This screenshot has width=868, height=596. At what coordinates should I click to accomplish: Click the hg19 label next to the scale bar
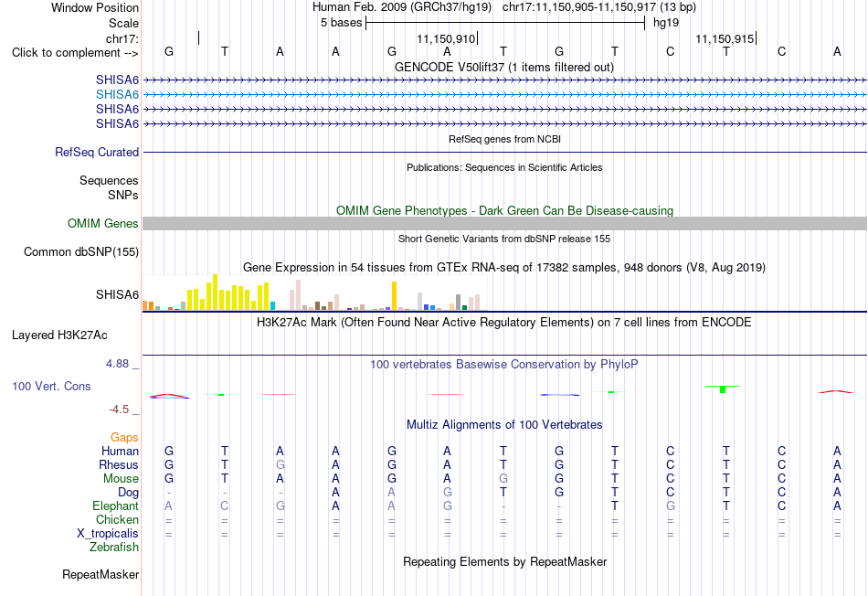tap(666, 23)
